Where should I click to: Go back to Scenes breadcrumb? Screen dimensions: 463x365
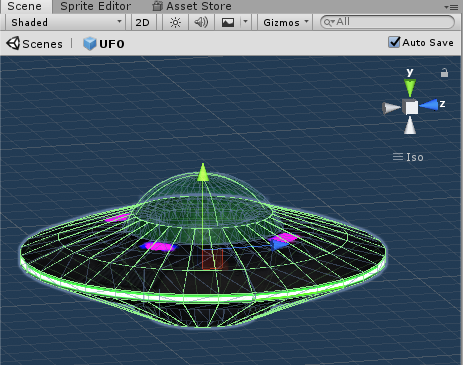[35, 44]
